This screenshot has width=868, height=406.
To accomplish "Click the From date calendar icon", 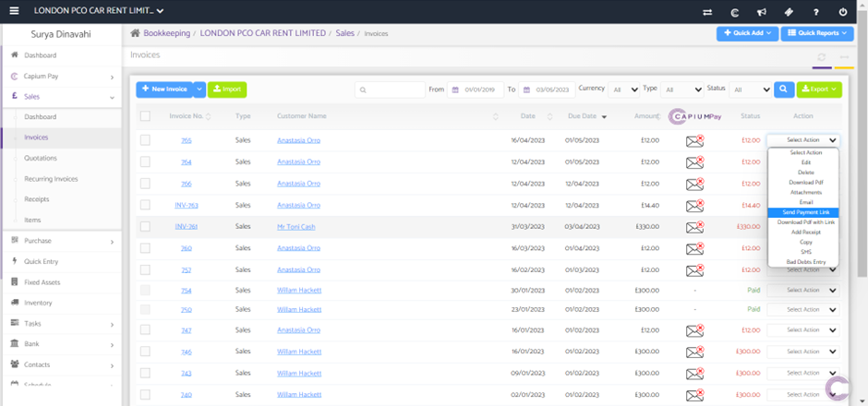I will click(455, 90).
